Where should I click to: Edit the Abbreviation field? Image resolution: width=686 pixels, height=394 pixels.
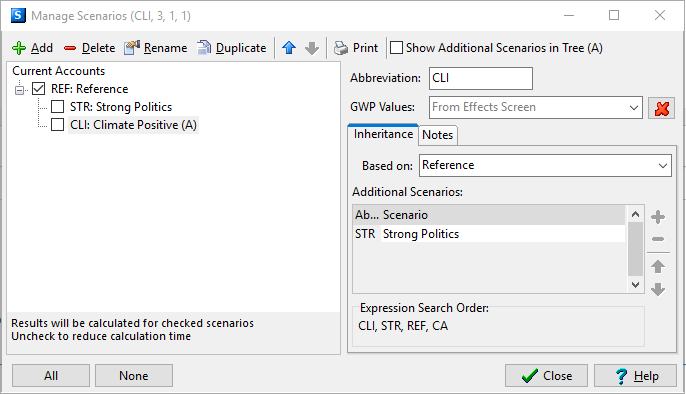481,78
